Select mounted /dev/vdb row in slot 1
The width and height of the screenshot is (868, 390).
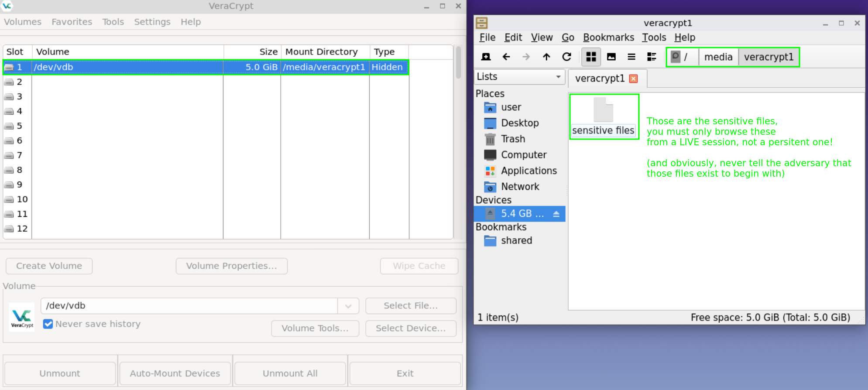click(x=206, y=67)
